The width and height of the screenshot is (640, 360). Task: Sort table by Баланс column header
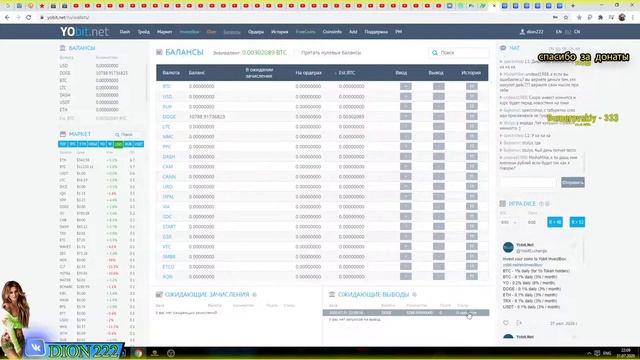[x=197, y=73]
